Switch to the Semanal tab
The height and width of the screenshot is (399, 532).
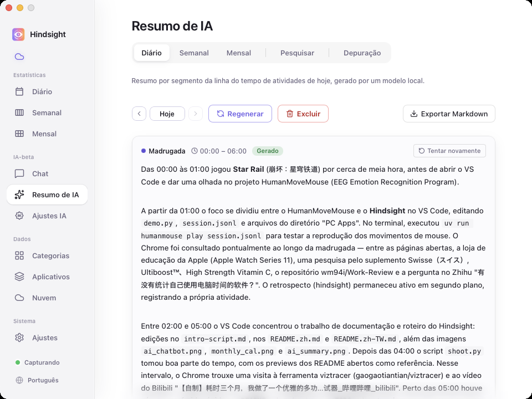[194, 53]
